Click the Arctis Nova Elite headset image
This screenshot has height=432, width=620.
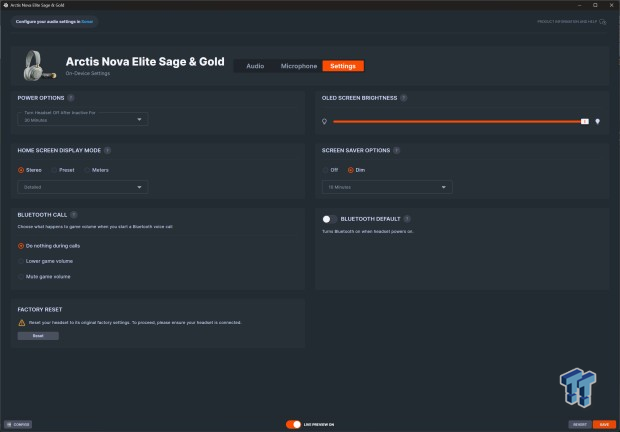pos(39,65)
